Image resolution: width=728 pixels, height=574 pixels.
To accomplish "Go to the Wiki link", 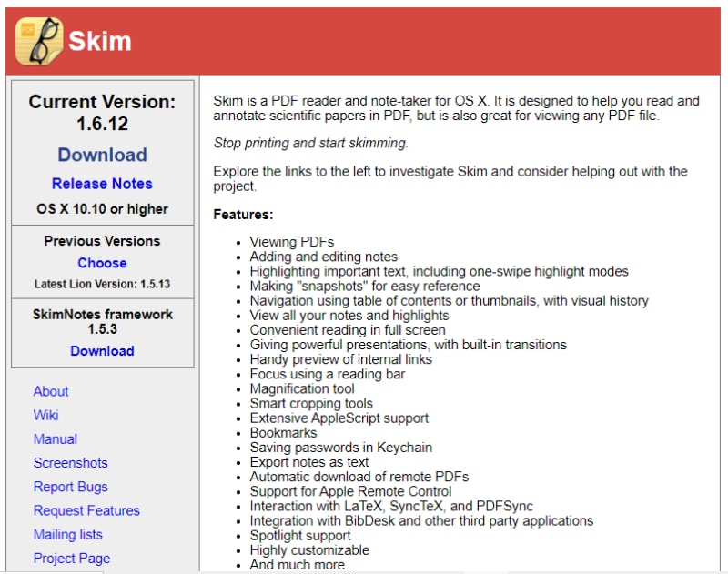I will pos(46,415).
